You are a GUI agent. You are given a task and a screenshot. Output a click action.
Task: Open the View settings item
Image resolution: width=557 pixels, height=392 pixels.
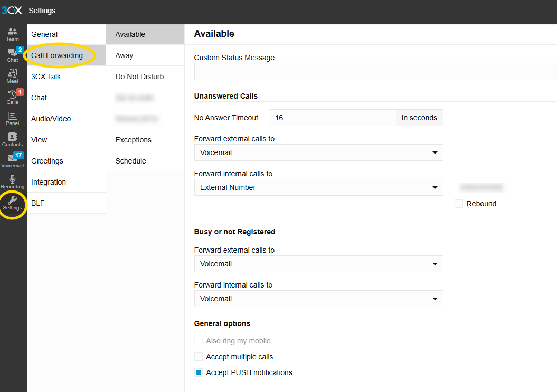click(x=67, y=140)
